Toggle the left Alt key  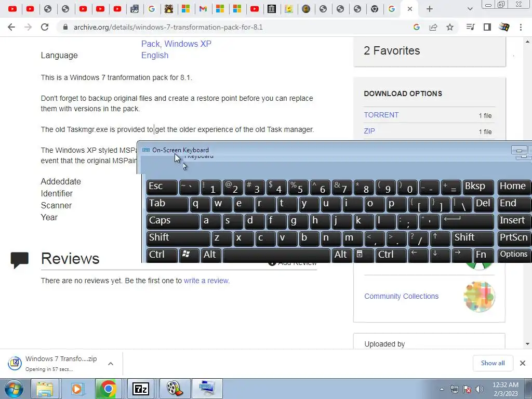[x=211, y=255]
